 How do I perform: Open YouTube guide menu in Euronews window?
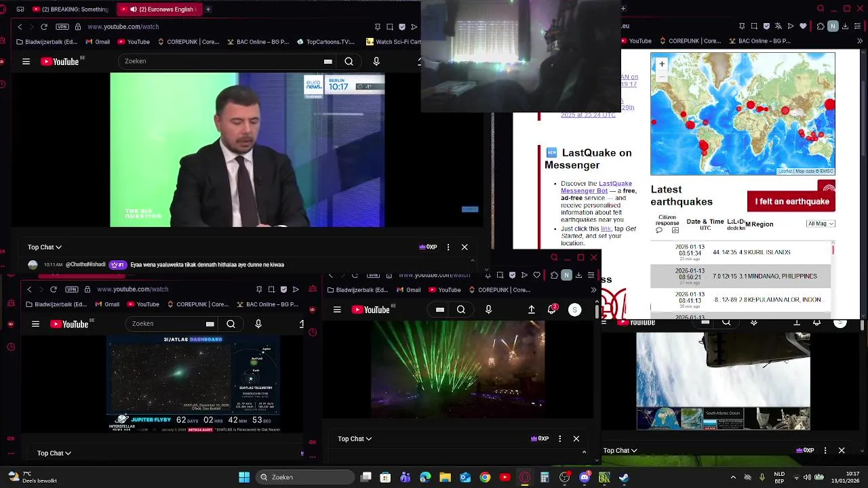(26, 62)
